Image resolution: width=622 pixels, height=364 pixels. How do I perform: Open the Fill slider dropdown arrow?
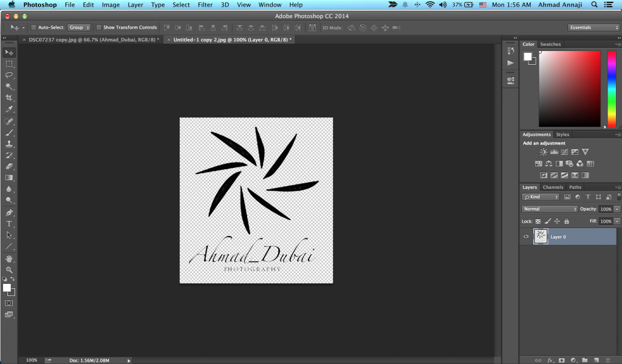click(617, 221)
